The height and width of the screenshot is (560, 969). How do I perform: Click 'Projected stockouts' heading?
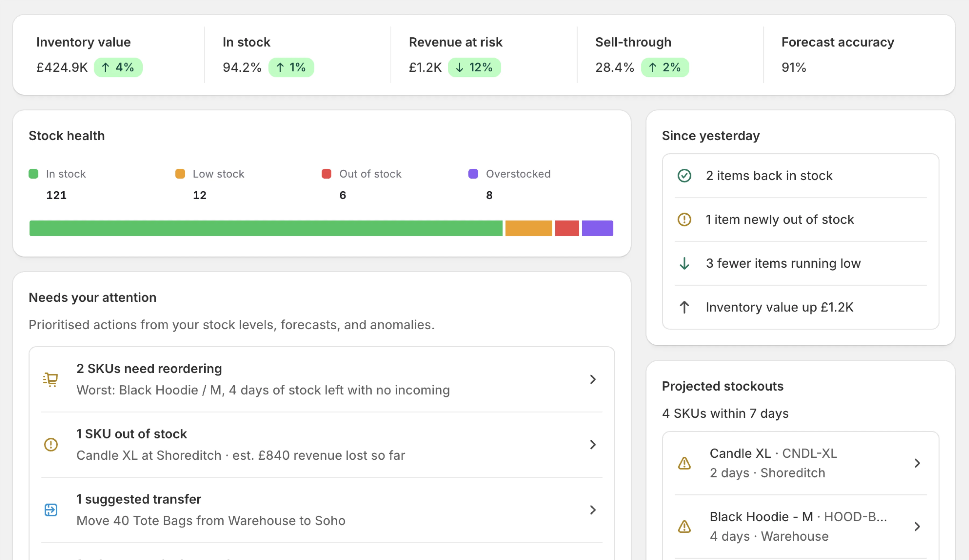(722, 386)
